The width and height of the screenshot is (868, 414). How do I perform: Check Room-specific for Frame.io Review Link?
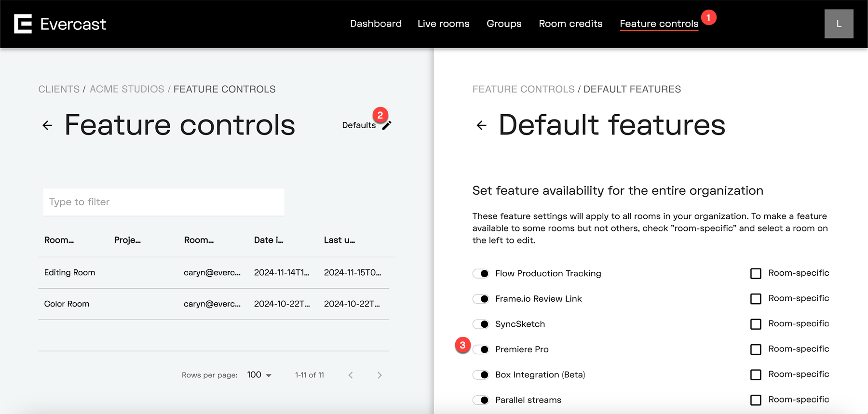[x=756, y=299]
